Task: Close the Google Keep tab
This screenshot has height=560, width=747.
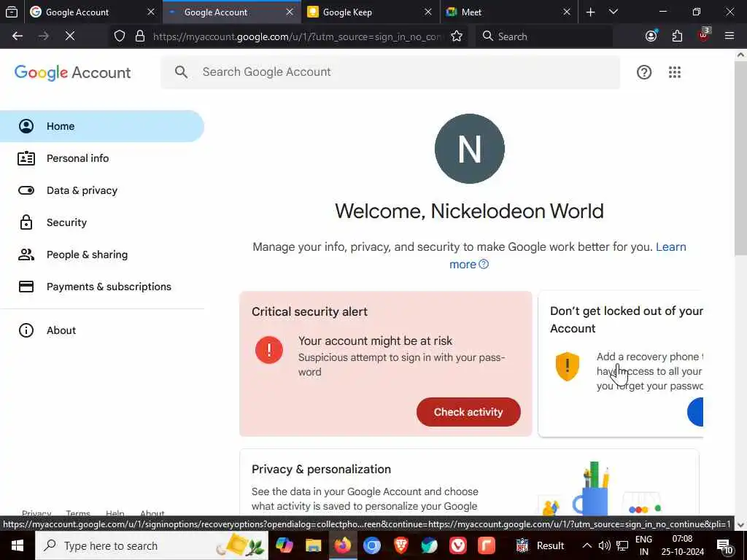Action: click(427, 12)
